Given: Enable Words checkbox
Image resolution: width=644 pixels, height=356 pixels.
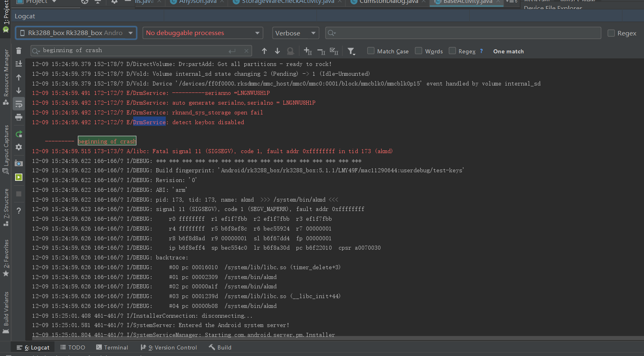Looking at the screenshot, I should point(418,51).
